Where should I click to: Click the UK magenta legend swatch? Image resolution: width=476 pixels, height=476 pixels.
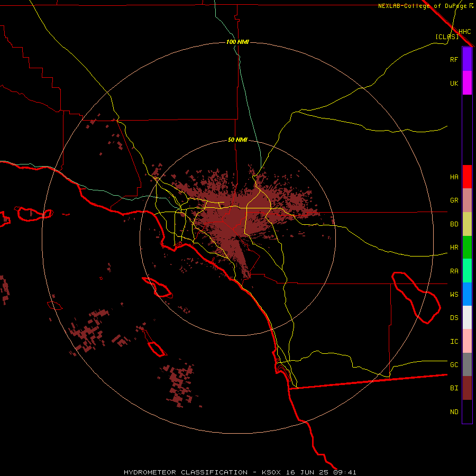point(467,83)
